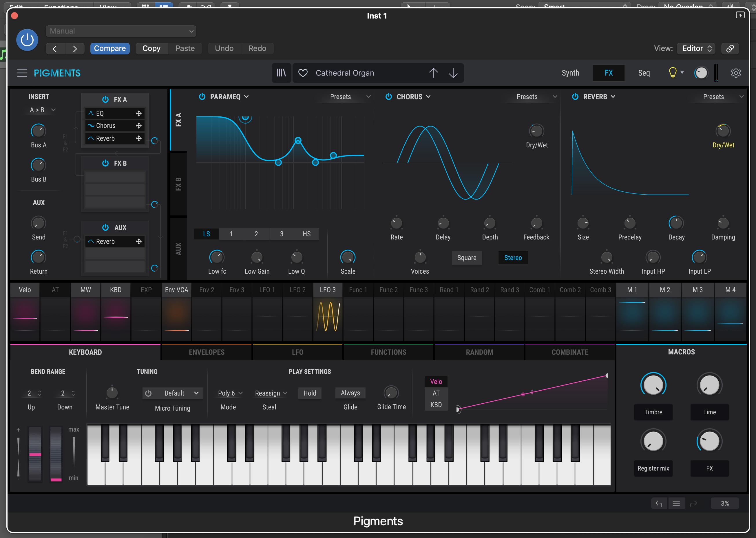
Task: Open the Pigments hamburger menu
Action: point(22,73)
